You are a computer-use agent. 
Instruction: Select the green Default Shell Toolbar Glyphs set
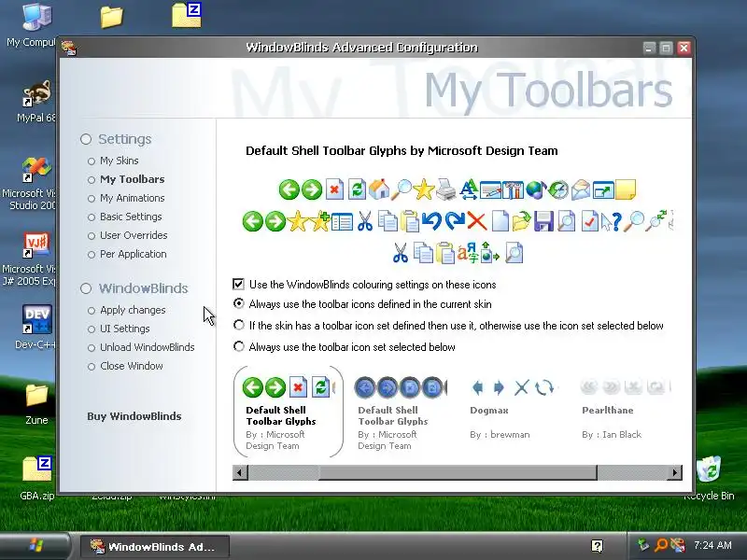coord(289,412)
